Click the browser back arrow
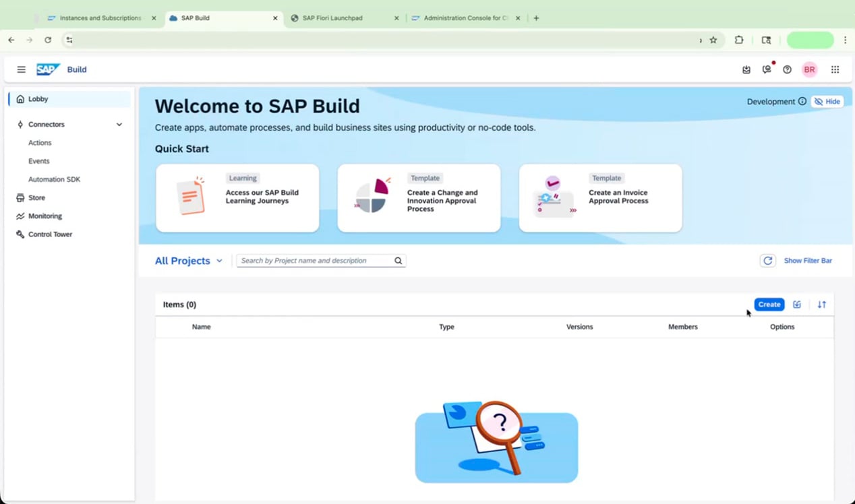The width and height of the screenshot is (855, 504). coord(11,40)
